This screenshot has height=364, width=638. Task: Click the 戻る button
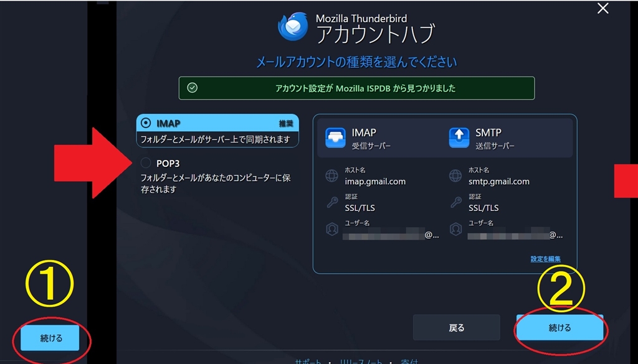456,327
